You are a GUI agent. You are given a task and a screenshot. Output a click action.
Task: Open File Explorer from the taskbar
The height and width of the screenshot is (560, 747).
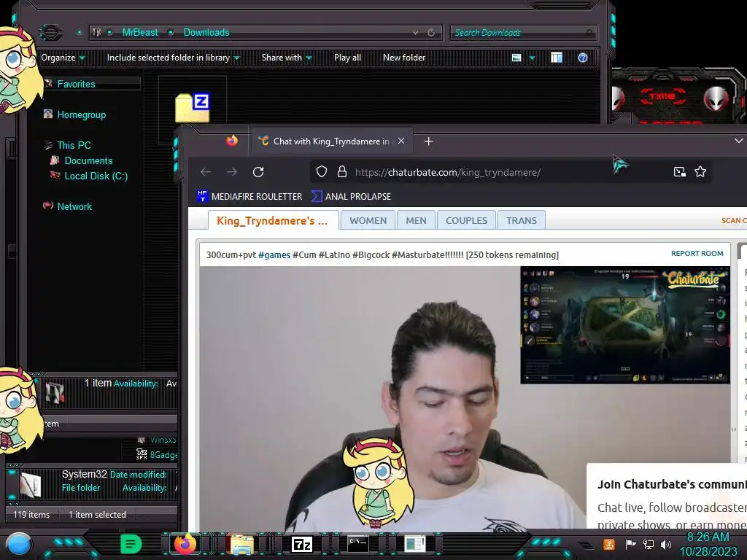click(242, 544)
